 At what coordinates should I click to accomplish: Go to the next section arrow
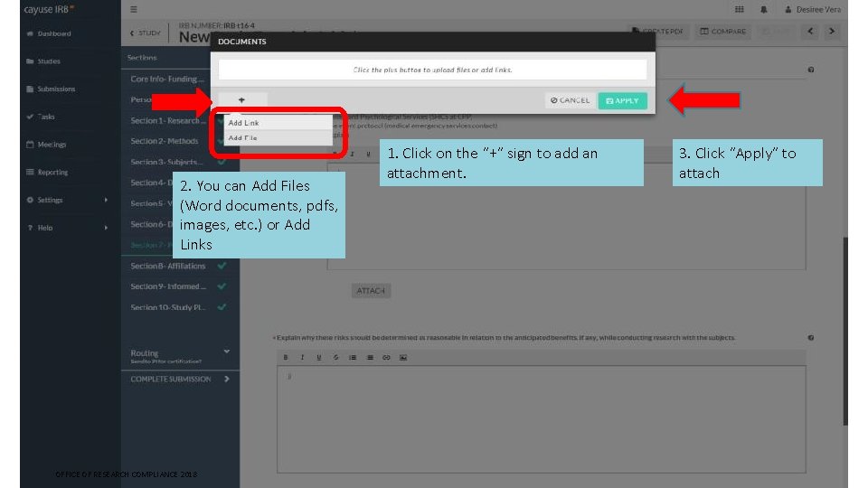coord(832,32)
